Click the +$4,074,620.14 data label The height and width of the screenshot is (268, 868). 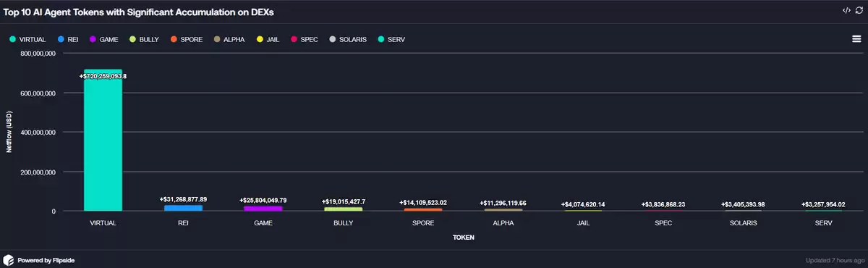point(583,204)
